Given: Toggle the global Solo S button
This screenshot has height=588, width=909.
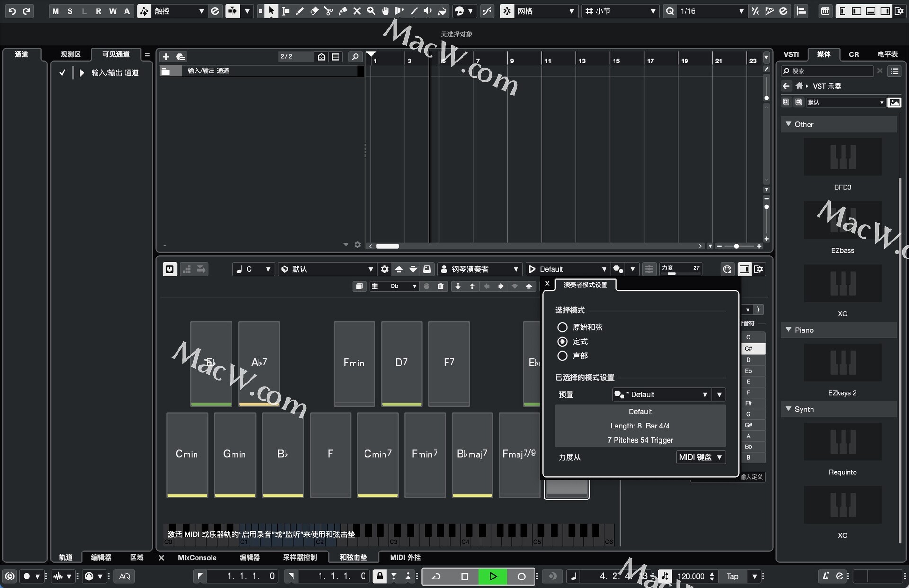Looking at the screenshot, I should [x=70, y=11].
